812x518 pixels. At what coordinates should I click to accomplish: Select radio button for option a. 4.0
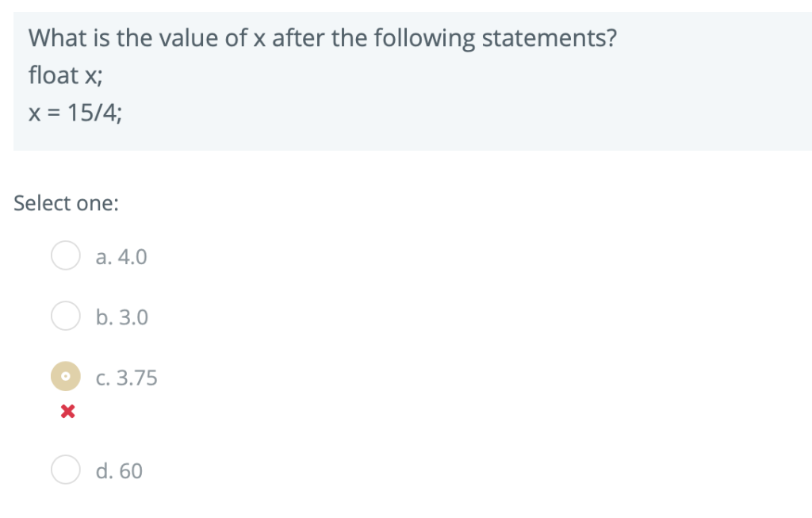point(65,255)
